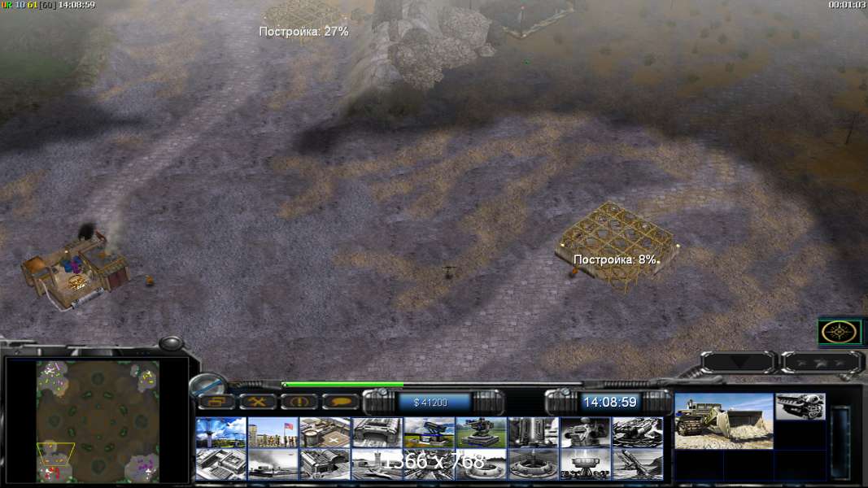Click the bulldozer unit portrait
The width and height of the screenshot is (868, 488).
723,421
